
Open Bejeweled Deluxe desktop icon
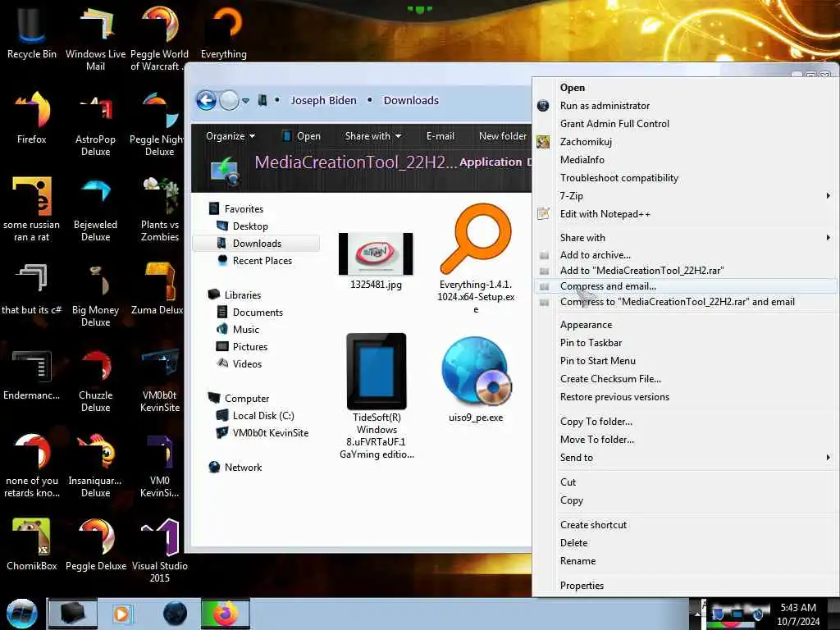tap(95, 210)
